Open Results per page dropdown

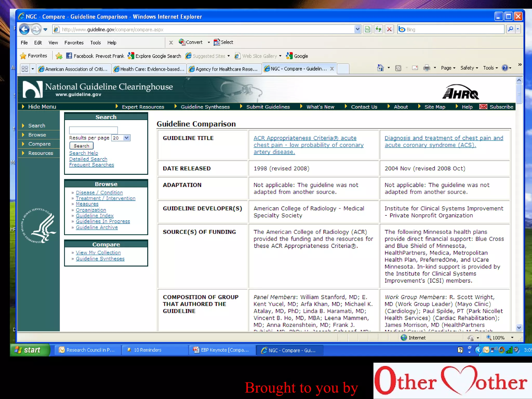127,138
